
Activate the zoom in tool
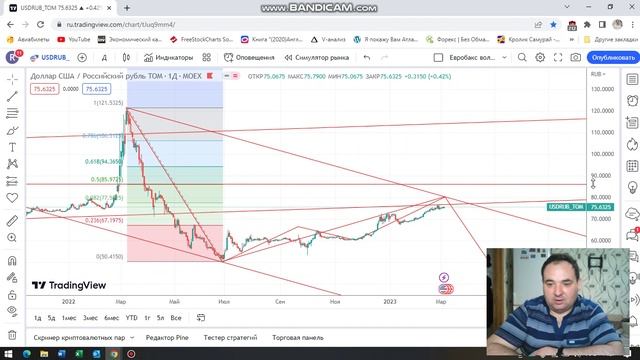coord(12,238)
